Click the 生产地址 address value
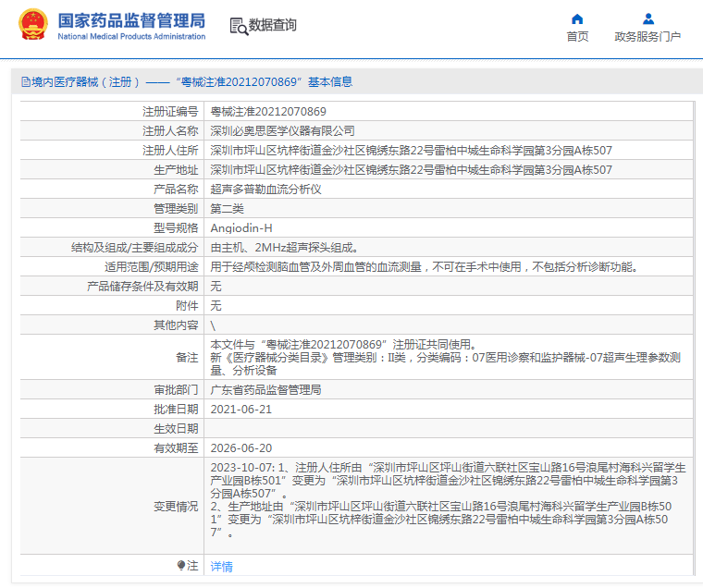This screenshot has height=588, width=703. coord(411,170)
